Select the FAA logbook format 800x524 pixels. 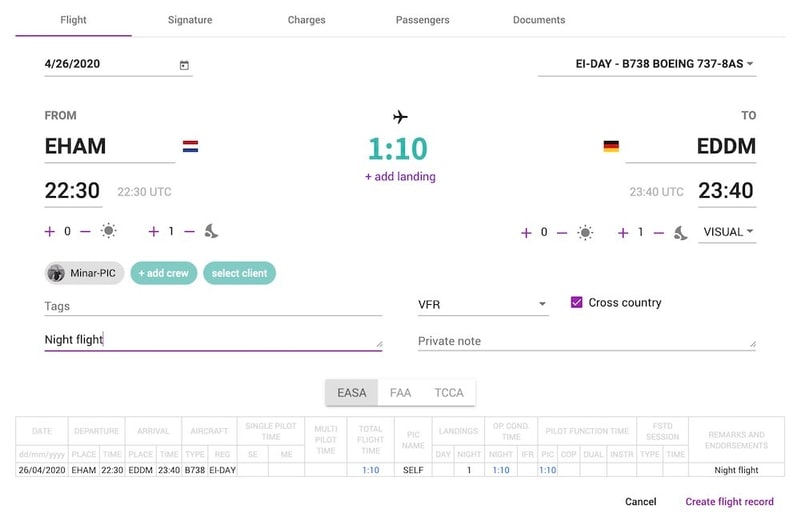(x=400, y=393)
